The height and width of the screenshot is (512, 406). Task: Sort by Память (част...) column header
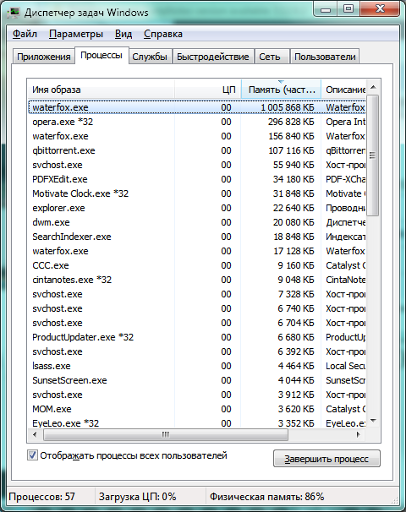coord(281,90)
